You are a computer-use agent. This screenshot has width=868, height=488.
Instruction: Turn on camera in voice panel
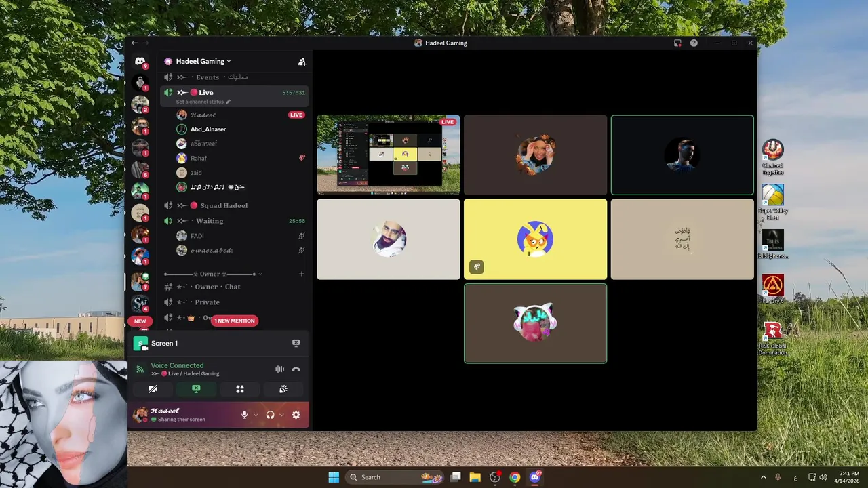[153, 389]
